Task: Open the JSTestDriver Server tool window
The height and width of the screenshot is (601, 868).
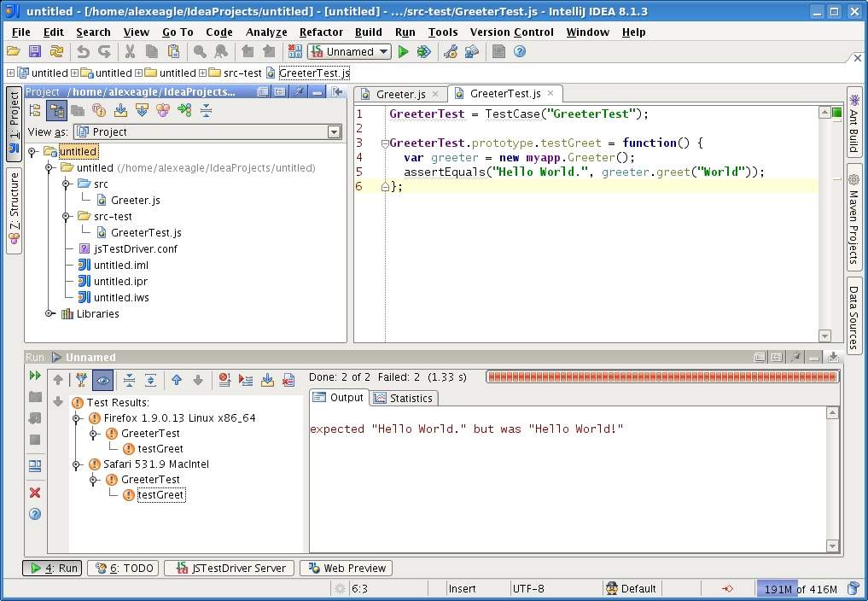Action: 230,568
